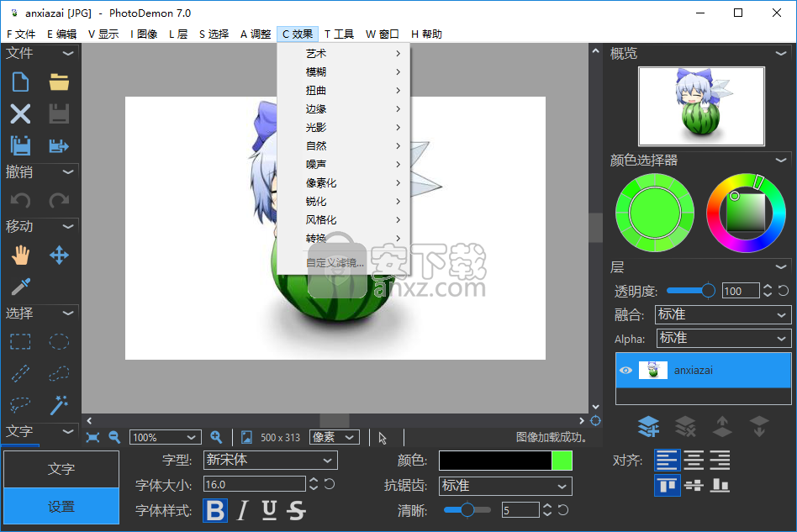Switch to the 文字 text panel button

[x=61, y=469]
